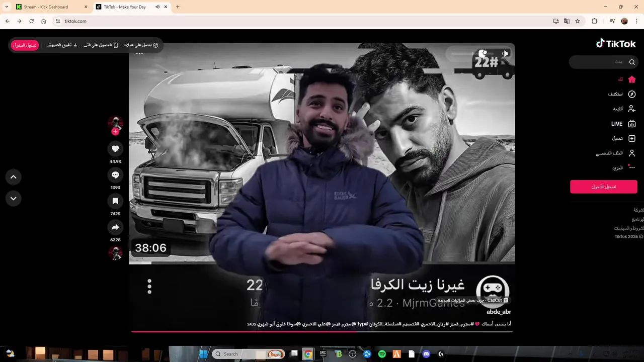
Task: Open the Company footer link
Action: click(x=638, y=210)
